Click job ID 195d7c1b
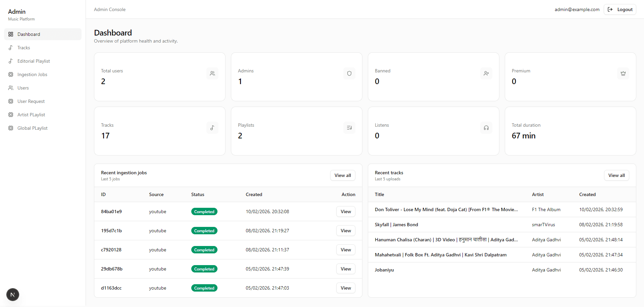The height and width of the screenshot is (307, 644). click(111, 231)
